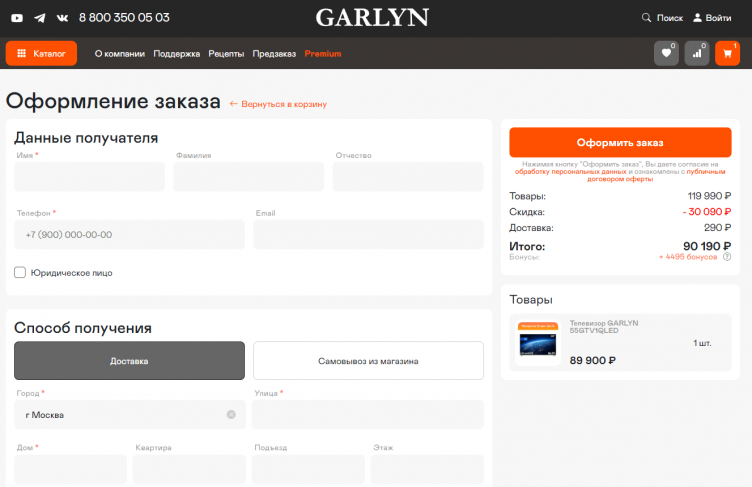Open Поиск search
This screenshot has height=487, width=752.
(670, 18)
